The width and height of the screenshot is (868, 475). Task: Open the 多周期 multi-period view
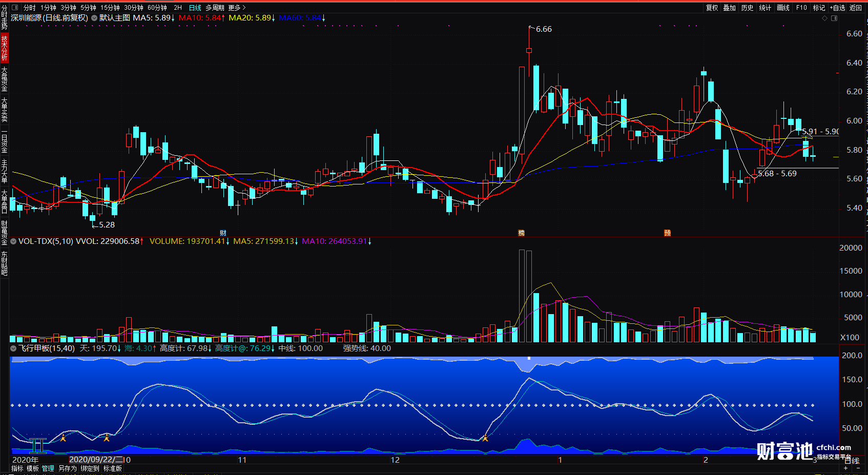click(215, 8)
